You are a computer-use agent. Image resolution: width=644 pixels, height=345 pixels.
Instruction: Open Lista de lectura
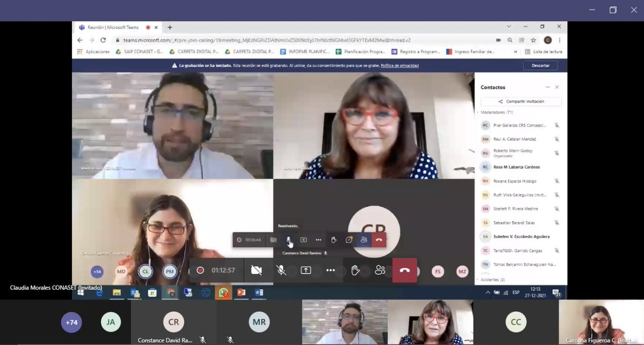pyautogui.click(x=544, y=52)
